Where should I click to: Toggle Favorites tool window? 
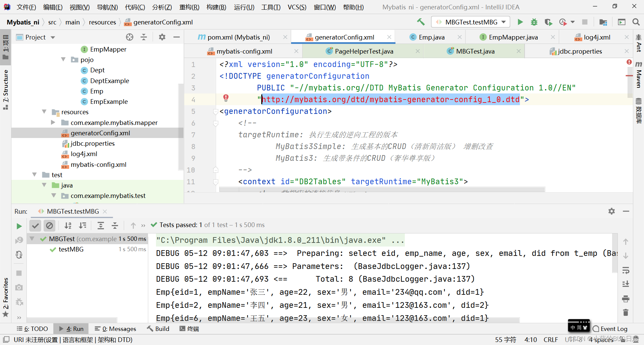(x=6, y=297)
